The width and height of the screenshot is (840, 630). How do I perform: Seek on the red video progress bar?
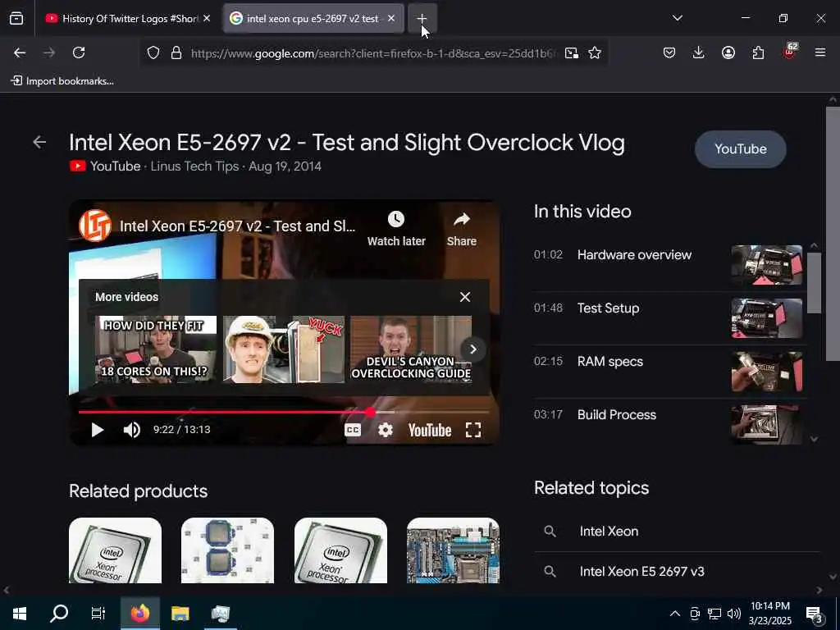pyautogui.click(x=284, y=412)
